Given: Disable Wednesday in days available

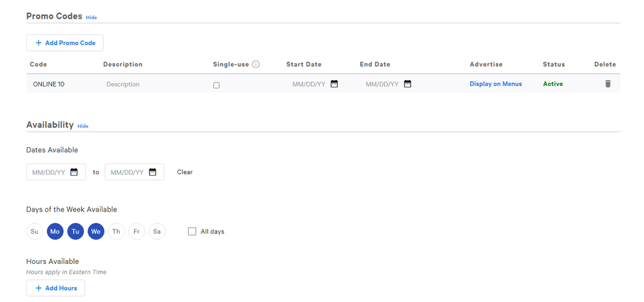Looking at the screenshot, I should tap(96, 231).
